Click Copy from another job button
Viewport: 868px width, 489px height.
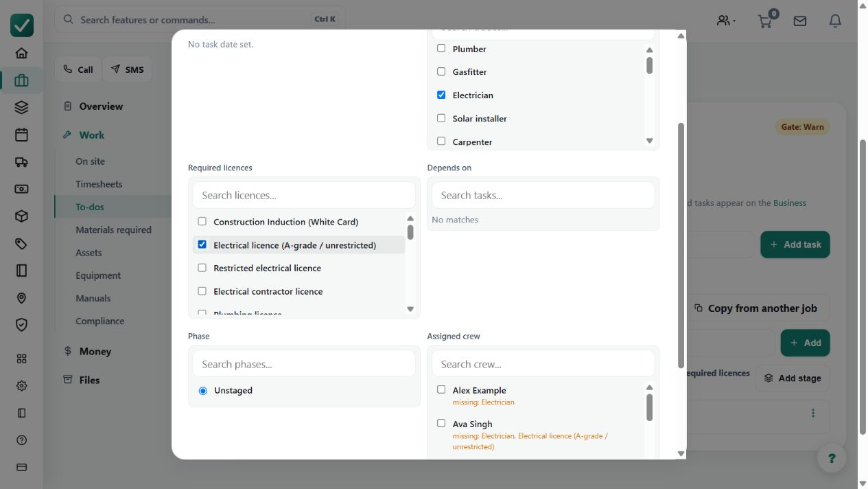[x=755, y=308]
